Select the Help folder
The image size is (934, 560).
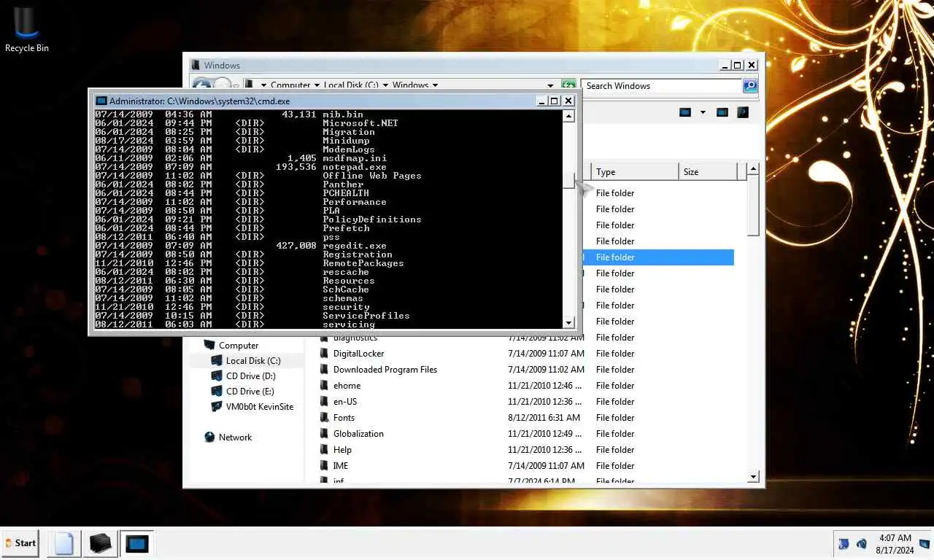click(x=342, y=450)
